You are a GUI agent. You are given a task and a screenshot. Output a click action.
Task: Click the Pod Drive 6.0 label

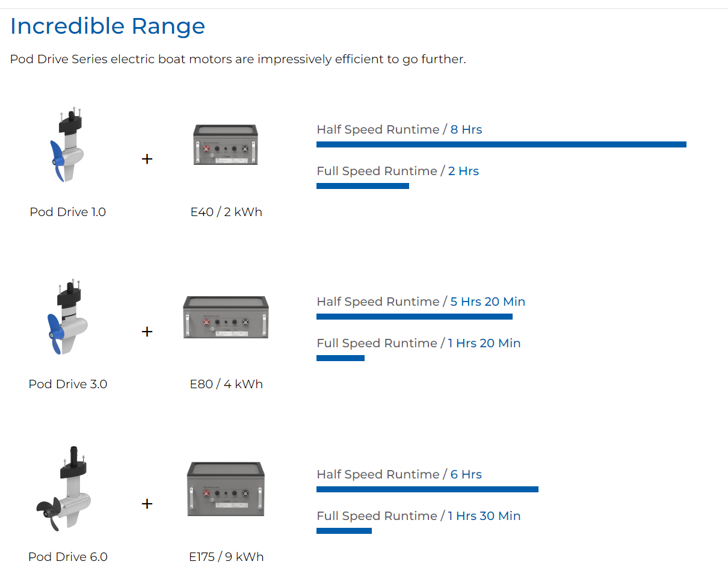pos(68,557)
